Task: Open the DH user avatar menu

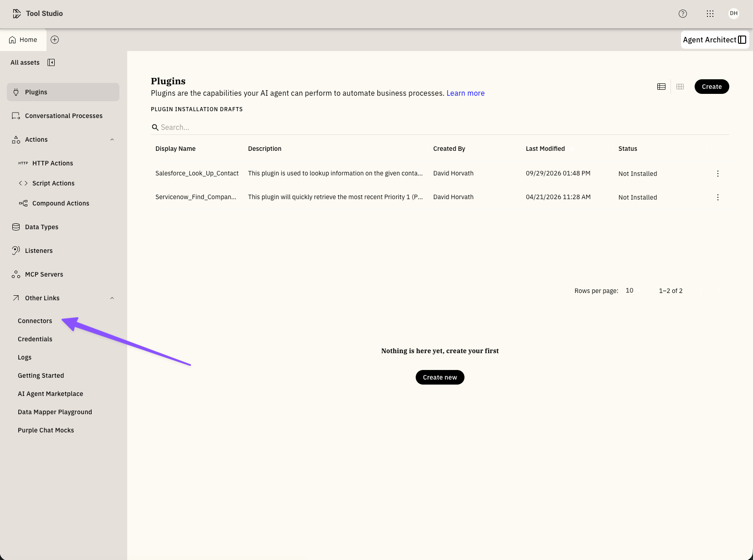Action: pos(733,13)
